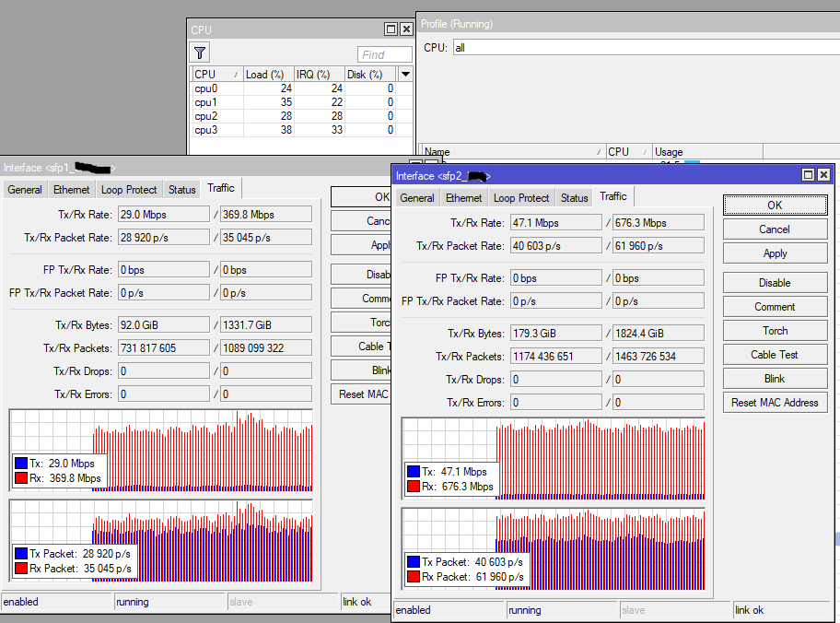Click the Find search field

click(x=384, y=54)
